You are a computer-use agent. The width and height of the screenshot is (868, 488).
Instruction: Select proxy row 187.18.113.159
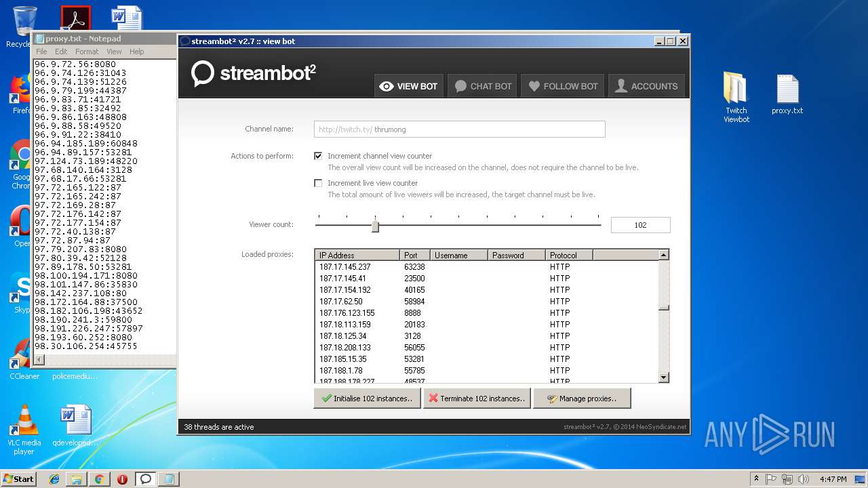point(486,325)
